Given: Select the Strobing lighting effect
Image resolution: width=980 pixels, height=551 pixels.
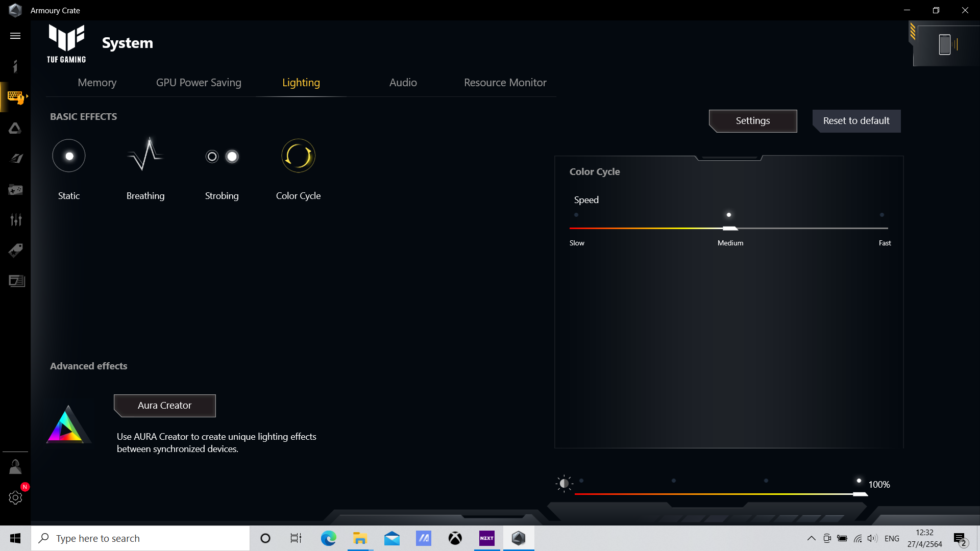Looking at the screenshot, I should [x=222, y=156].
